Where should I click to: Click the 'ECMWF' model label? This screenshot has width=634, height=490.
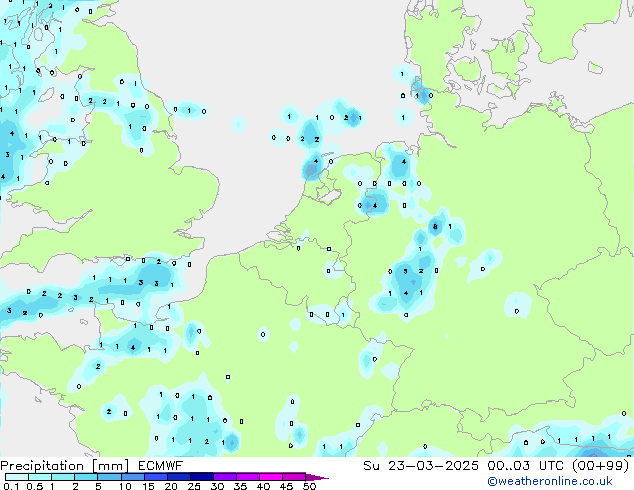(160, 466)
